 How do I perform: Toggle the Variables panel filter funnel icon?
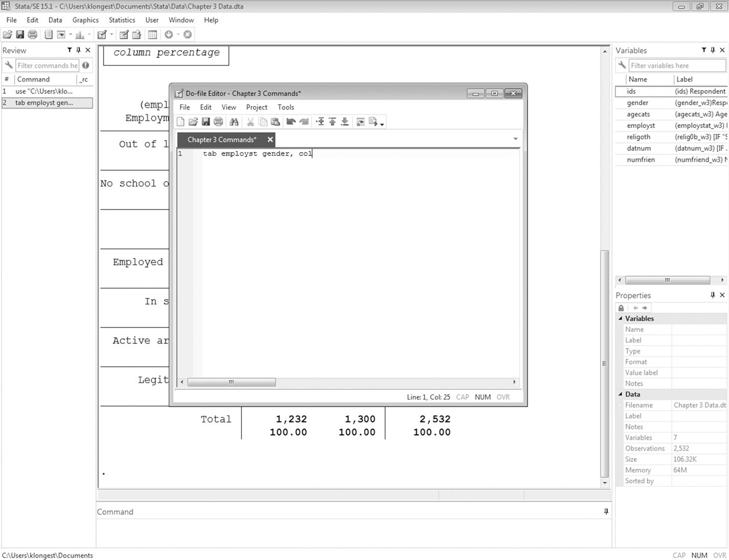(704, 50)
